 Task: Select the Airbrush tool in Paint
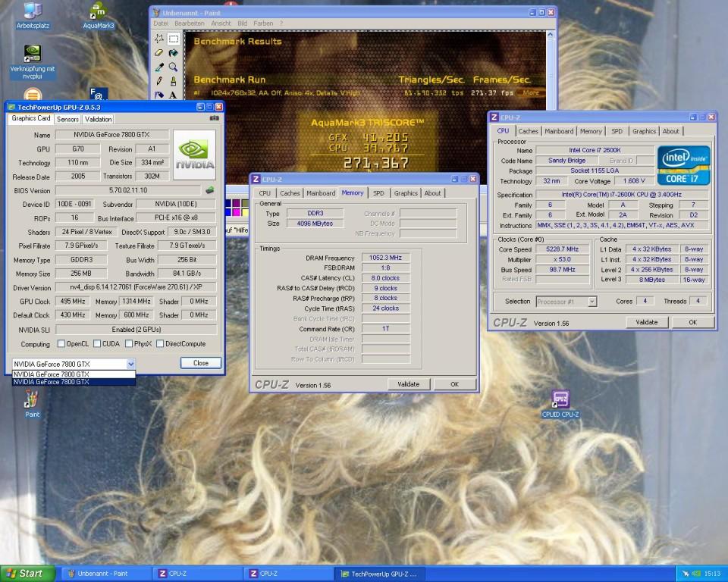tap(159, 95)
